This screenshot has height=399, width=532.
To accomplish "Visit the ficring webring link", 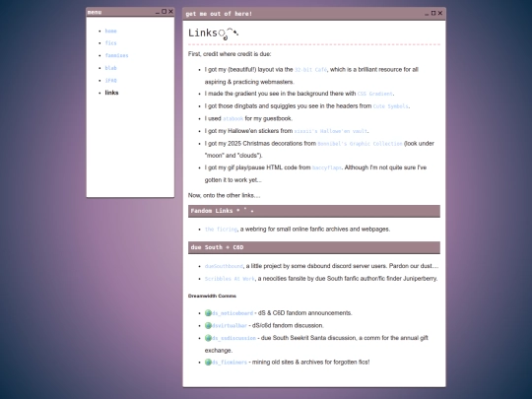I will (221, 230).
